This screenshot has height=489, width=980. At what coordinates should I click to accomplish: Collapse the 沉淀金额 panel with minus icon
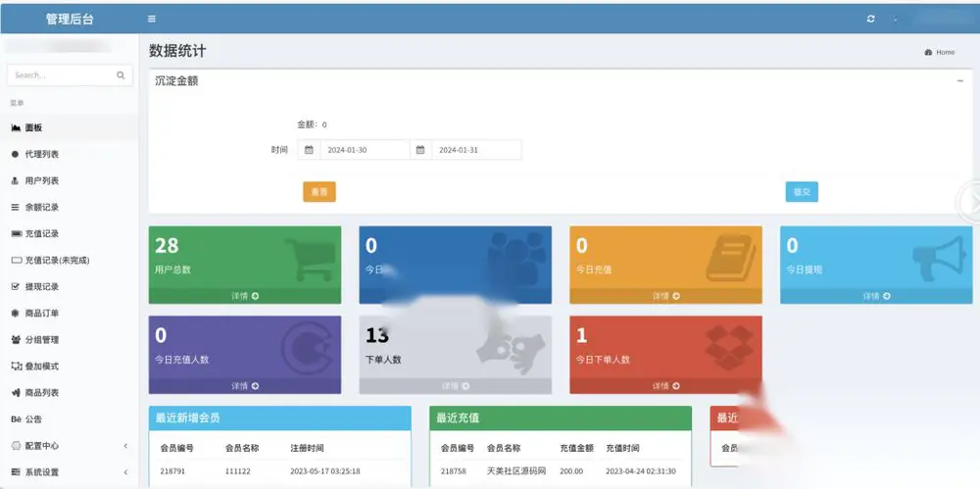[960, 80]
